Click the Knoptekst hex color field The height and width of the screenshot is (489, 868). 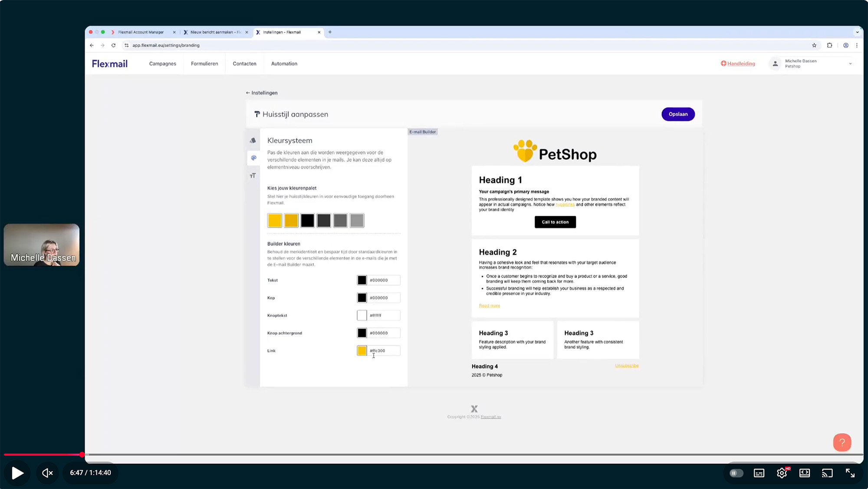click(x=383, y=316)
